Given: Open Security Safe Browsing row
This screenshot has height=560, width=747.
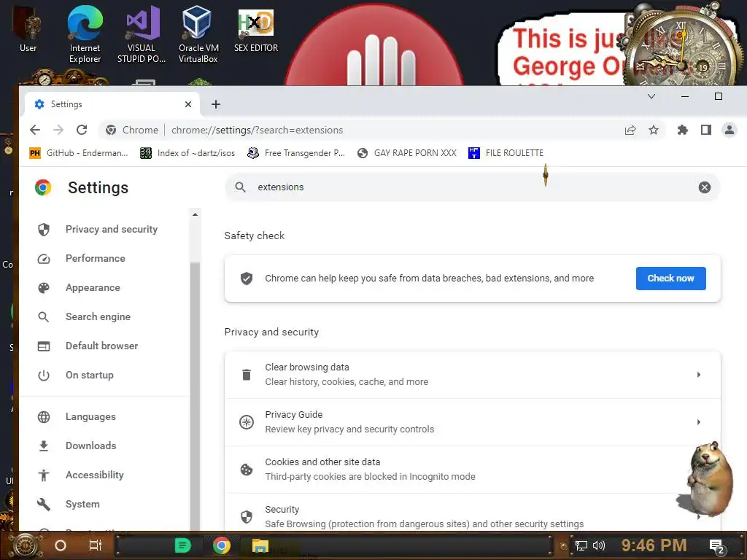Looking at the screenshot, I should coord(472,513).
